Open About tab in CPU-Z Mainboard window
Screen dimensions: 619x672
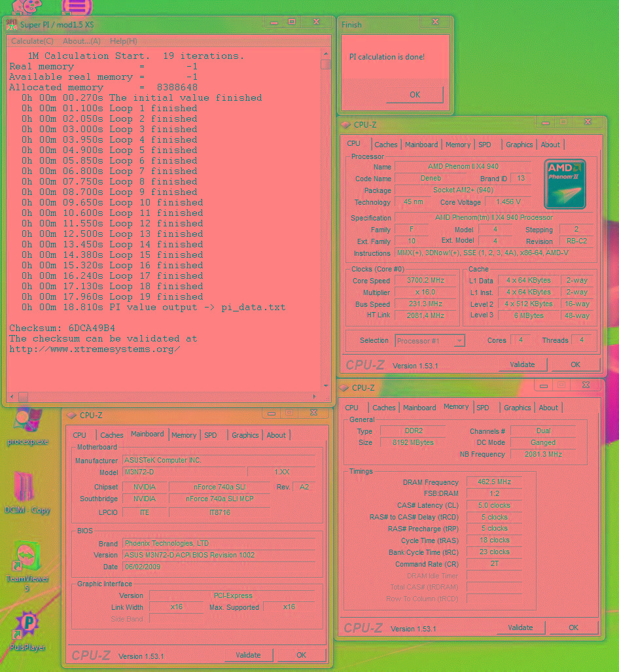coord(276,435)
